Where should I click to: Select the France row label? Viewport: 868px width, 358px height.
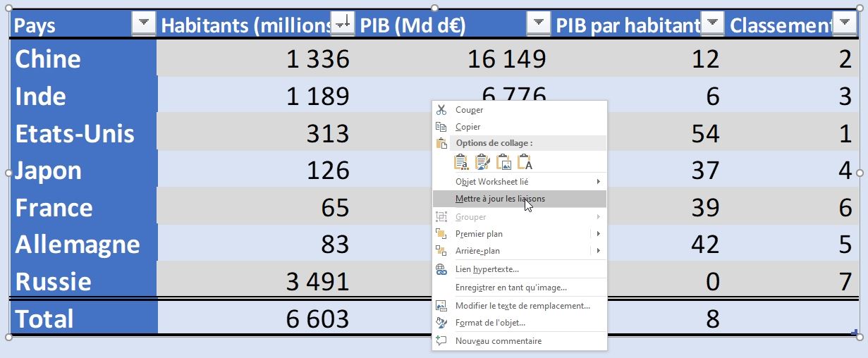click(54, 208)
